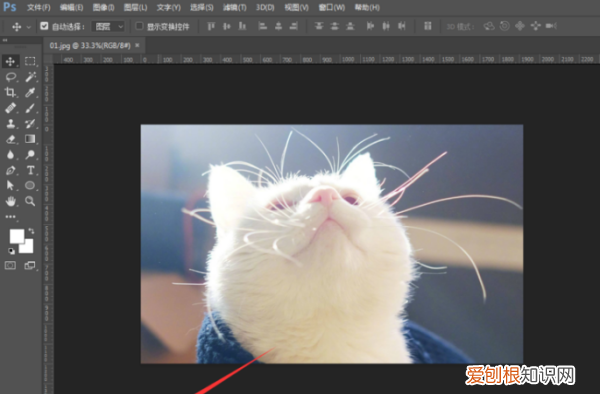Image resolution: width=600 pixels, height=394 pixels.
Task: Switch to the 01.jpg document tab
Action: click(x=90, y=46)
